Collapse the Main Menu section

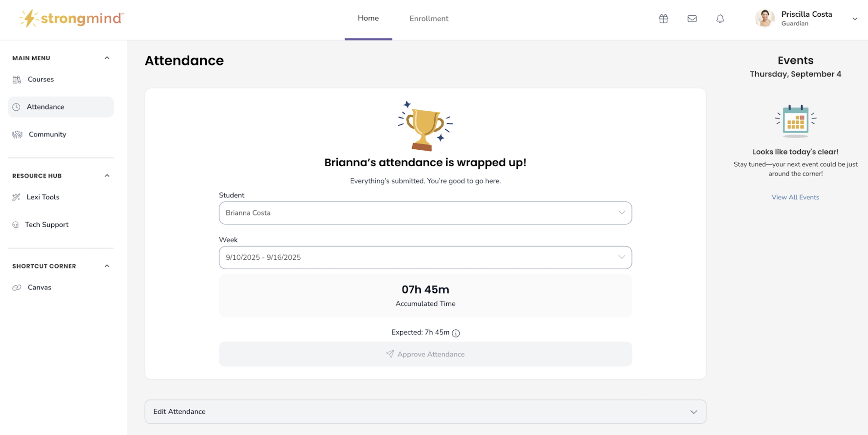[107, 58]
